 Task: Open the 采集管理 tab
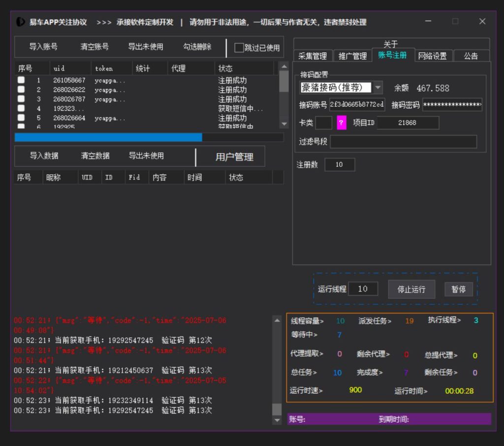(x=313, y=56)
